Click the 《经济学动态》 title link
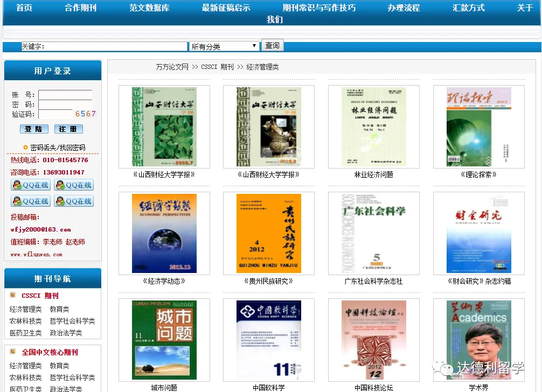This screenshot has height=392, width=542. tap(164, 282)
